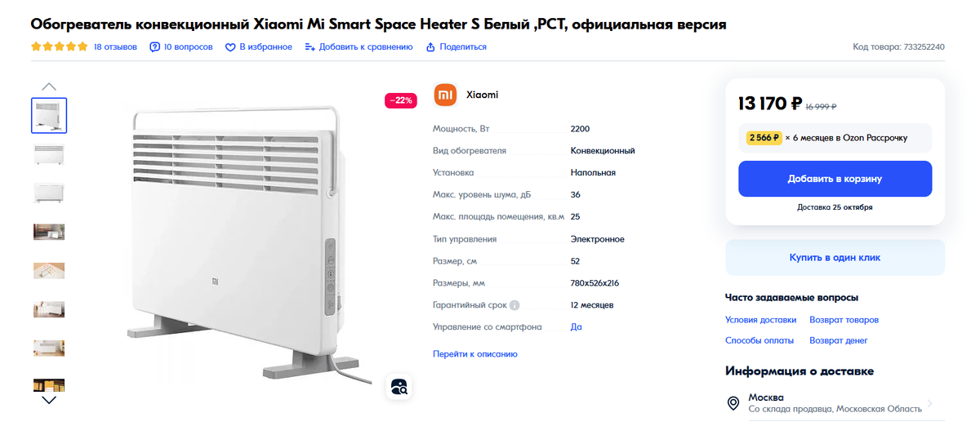The image size is (980, 426).
Task: Click Купить в один клик button
Action: [x=835, y=257]
